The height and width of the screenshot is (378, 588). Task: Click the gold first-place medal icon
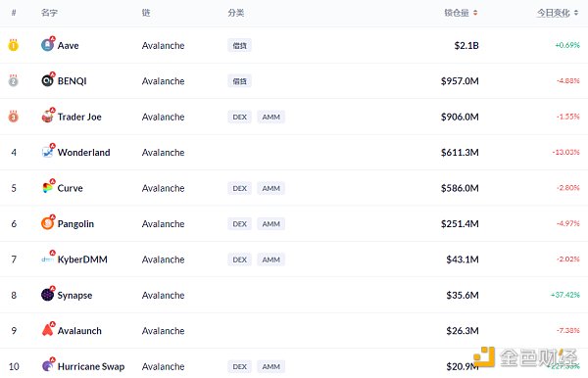click(14, 45)
